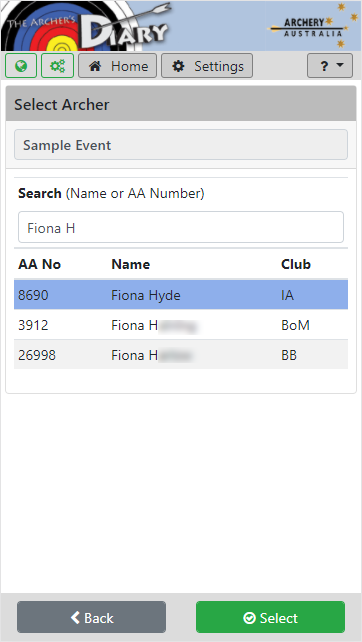Click the BoM club cell

295,325
